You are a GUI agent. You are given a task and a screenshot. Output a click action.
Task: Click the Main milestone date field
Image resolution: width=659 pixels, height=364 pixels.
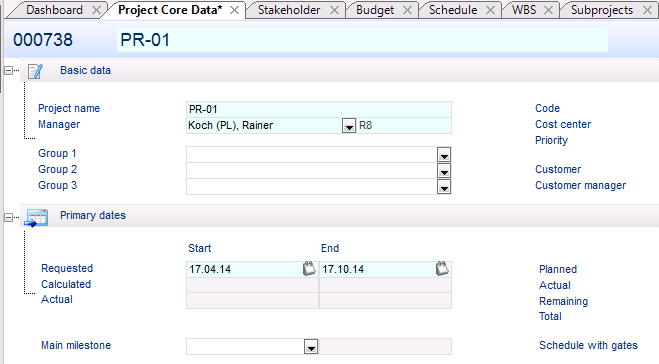[x=385, y=347]
